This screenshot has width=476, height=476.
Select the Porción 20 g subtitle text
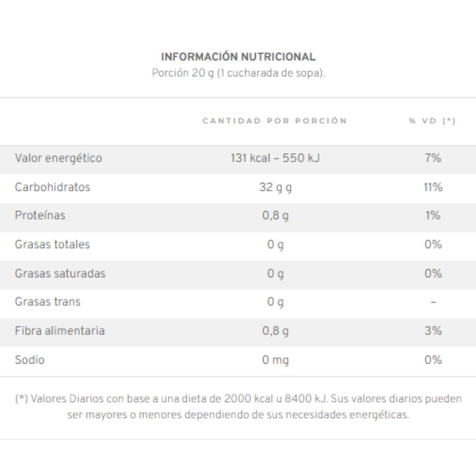tap(238, 73)
